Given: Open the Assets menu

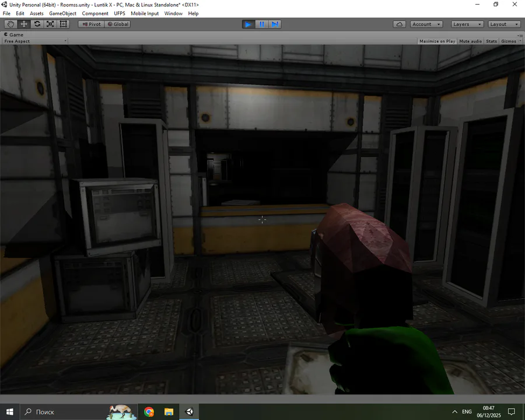Looking at the screenshot, I should pos(37,13).
